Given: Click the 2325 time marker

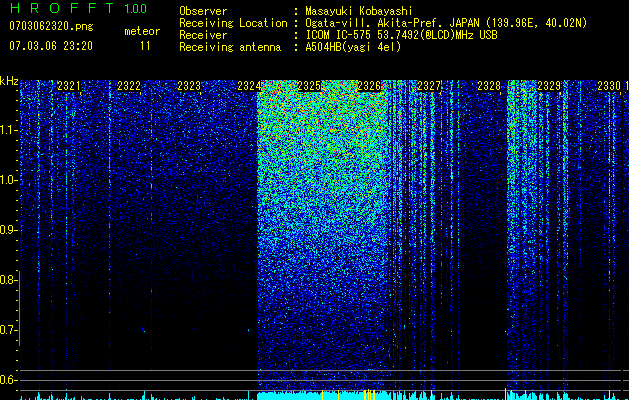Looking at the screenshot, I should pyautogui.click(x=309, y=86).
